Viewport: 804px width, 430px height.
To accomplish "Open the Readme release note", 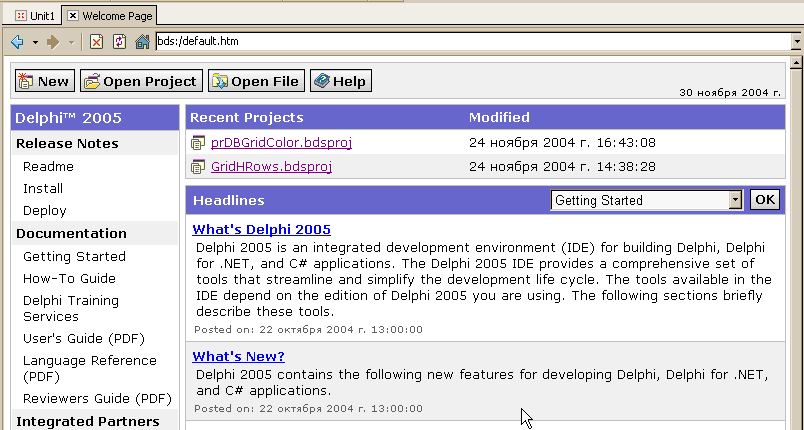I will coord(48,167).
